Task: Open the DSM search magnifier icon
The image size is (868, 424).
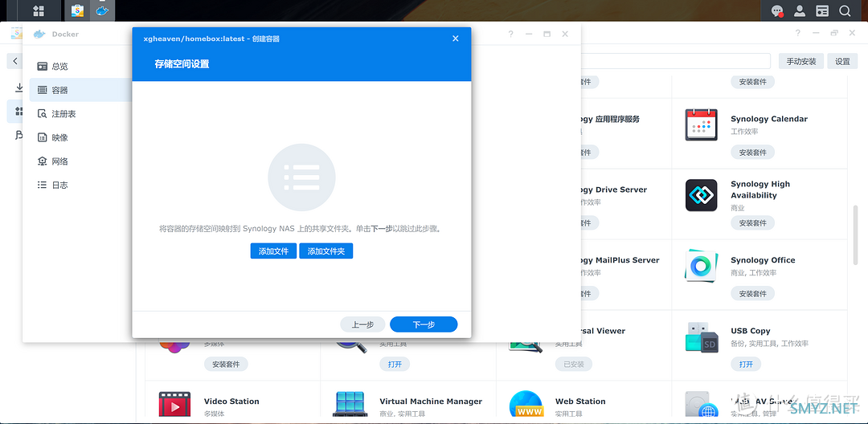Action: tap(845, 10)
